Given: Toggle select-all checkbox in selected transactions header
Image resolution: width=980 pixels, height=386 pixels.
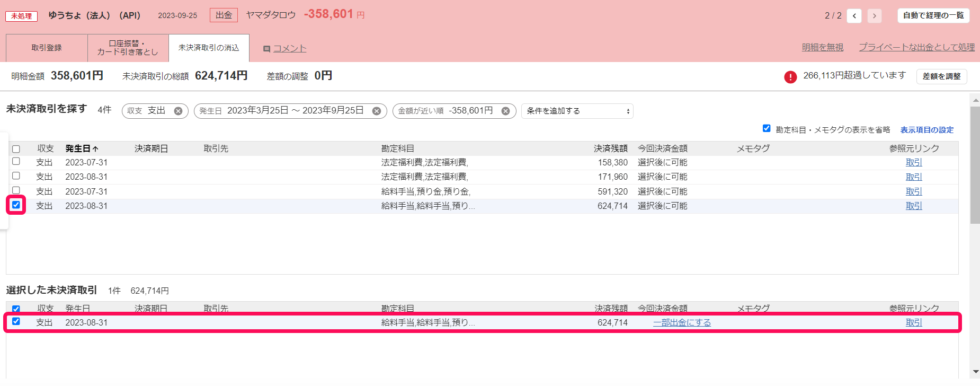Looking at the screenshot, I should coord(16,309).
